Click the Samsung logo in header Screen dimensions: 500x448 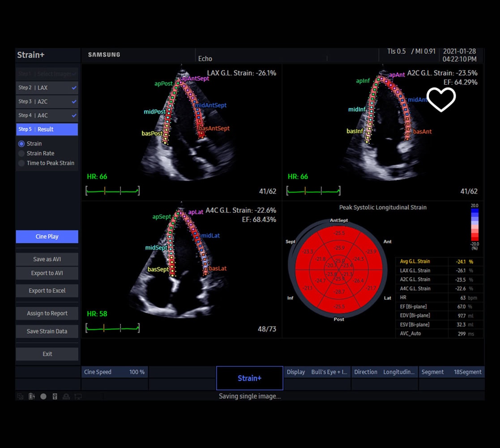(x=104, y=55)
